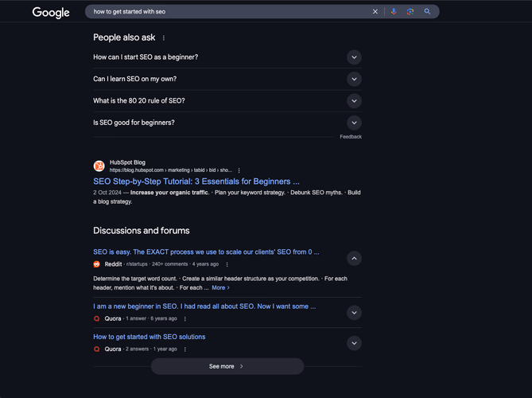This screenshot has width=532, height=398.
Task: Open Reddit result three-dot menu
Action: 227,264
